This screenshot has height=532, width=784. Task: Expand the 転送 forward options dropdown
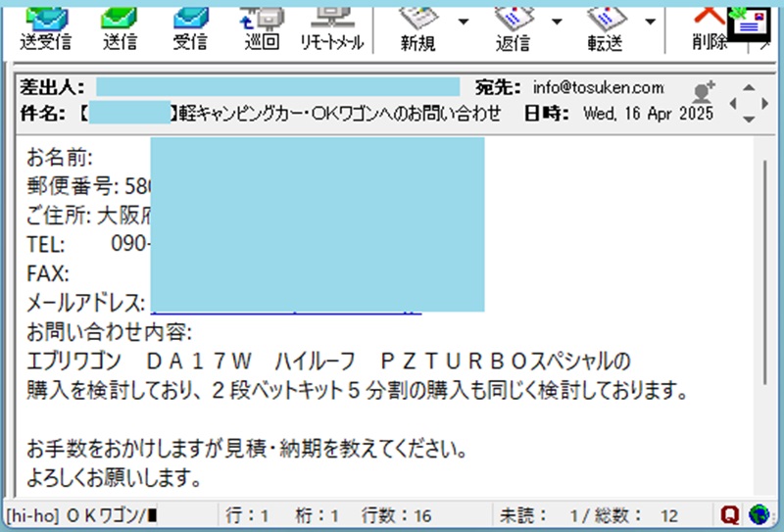pyautogui.click(x=649, y=22)
